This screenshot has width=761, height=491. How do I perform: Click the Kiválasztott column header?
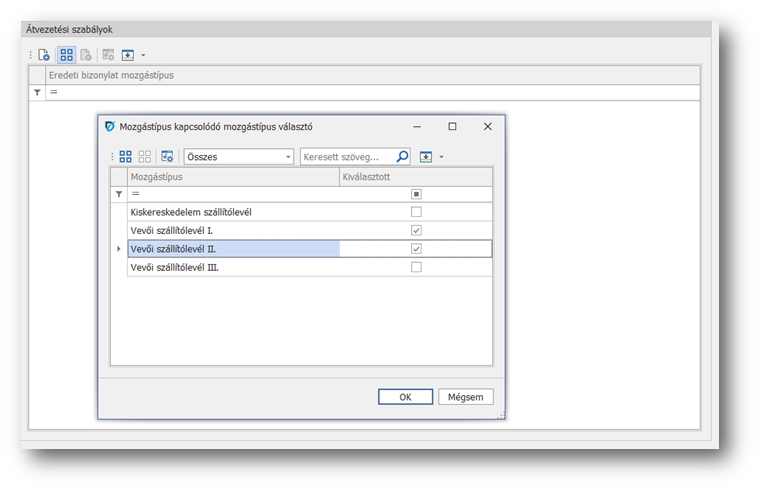(x=415, y=176)
